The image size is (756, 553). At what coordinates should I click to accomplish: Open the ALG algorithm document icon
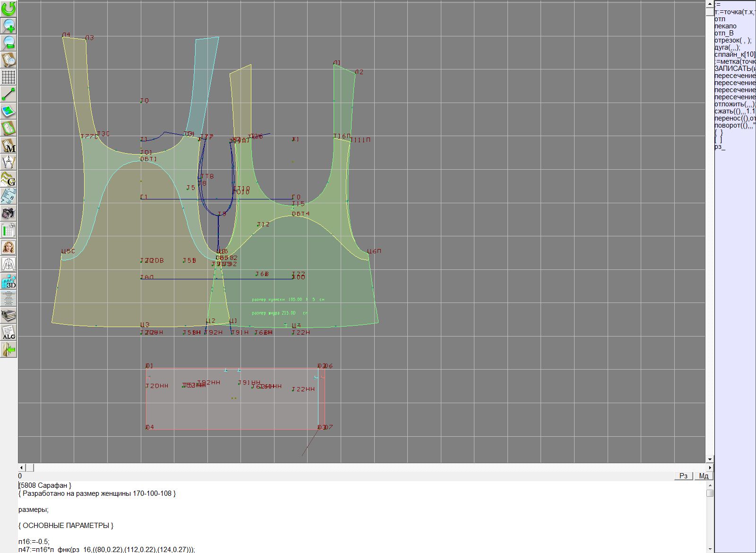[x=9, y=333]
